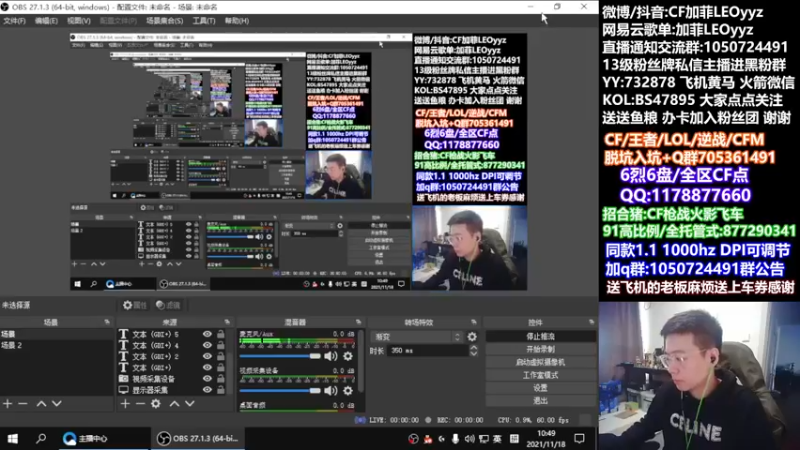This screenshot has width=800, height=450.
Task: Open Windows Start menu
Action: point(13,439)
